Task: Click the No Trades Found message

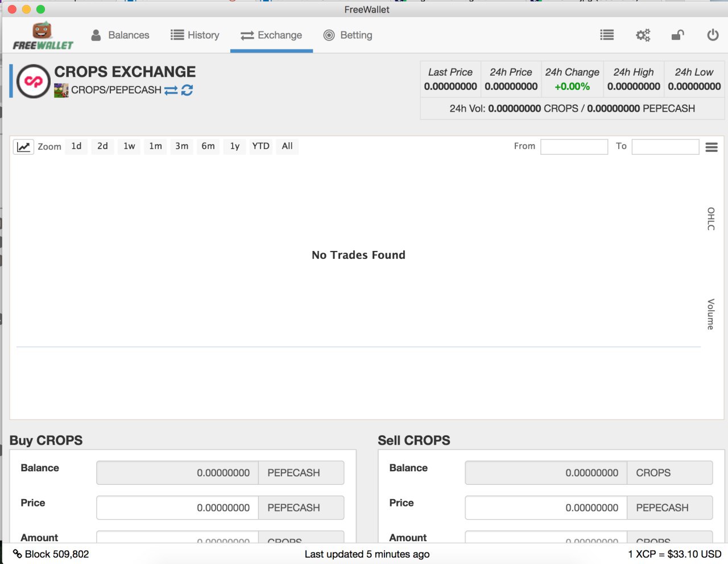Action: pyautogui.click(x=358, y=255)
